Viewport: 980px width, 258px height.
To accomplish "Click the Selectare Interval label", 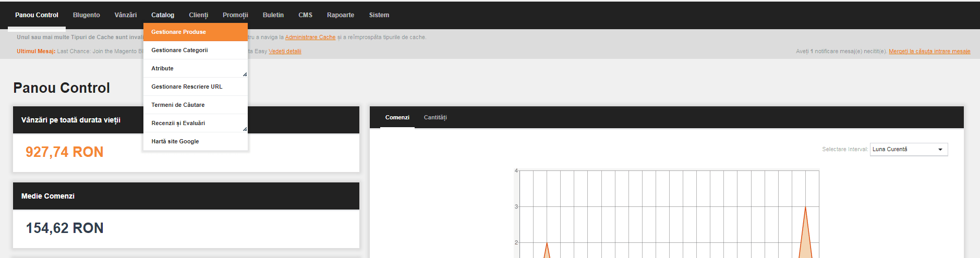I will point(845,149).
